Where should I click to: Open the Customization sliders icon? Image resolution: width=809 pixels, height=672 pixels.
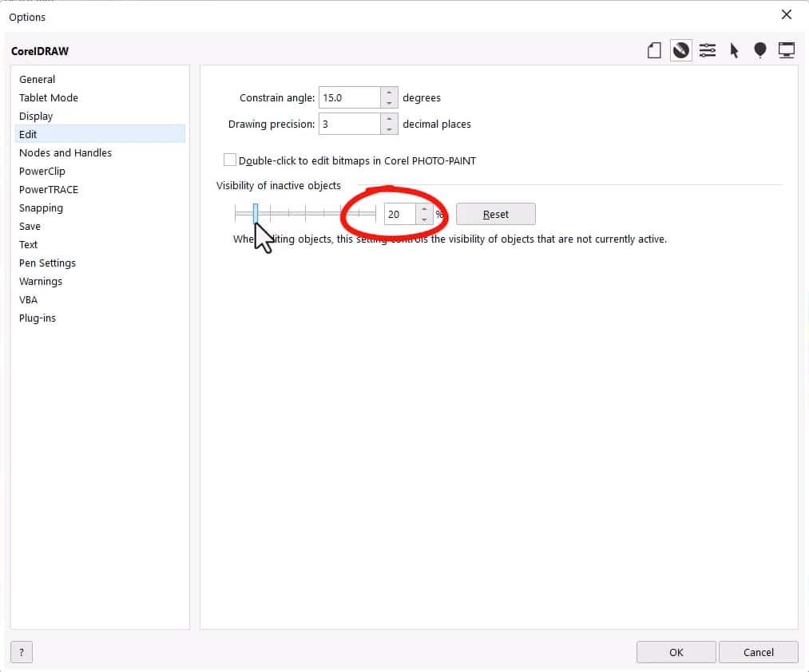click(x=708, y=49)
